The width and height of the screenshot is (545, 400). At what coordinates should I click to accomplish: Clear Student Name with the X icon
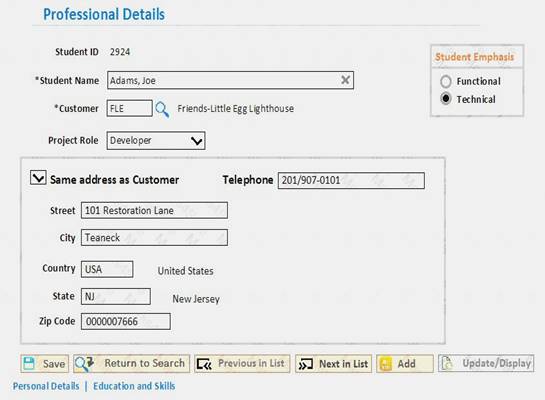[345, 80]
